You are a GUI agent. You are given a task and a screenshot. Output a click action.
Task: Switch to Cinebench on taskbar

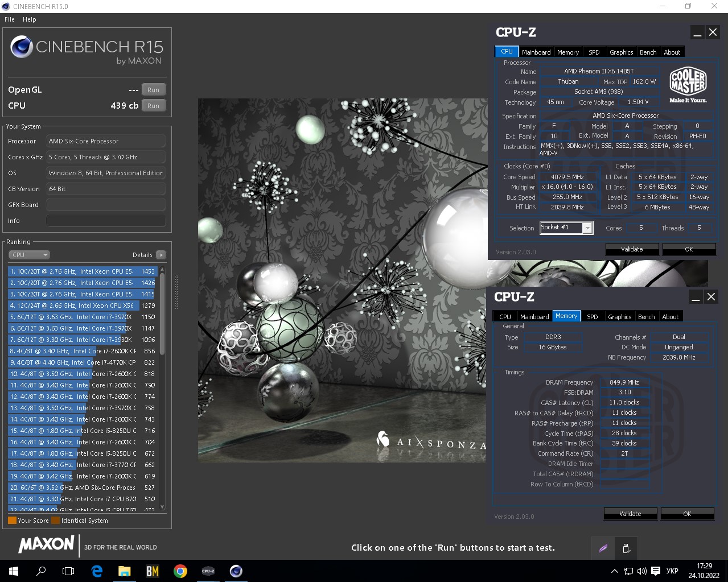tap(236, 571)
